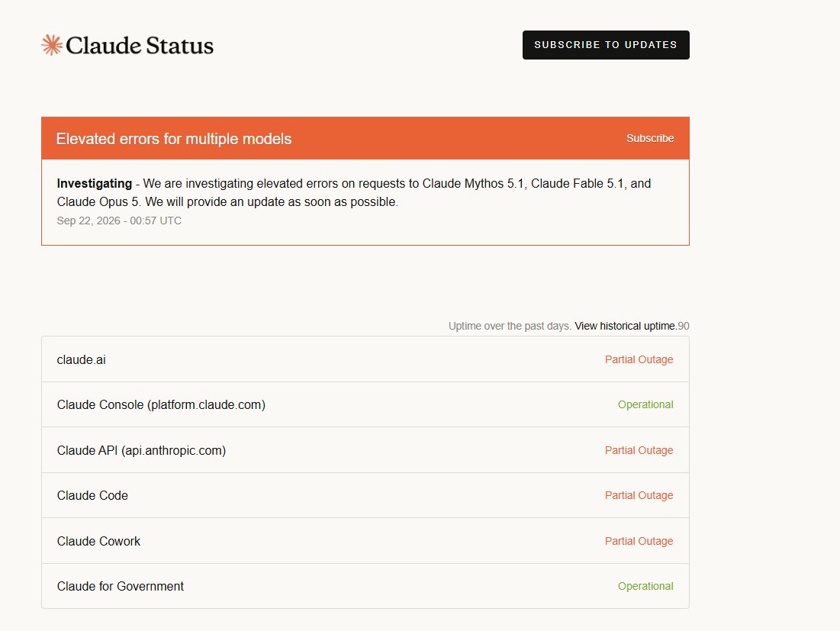The height and width of the screenshot is (631, 840).
Task: Click Partial Outage status for Claude Code
Action: (x=639, y=495)
